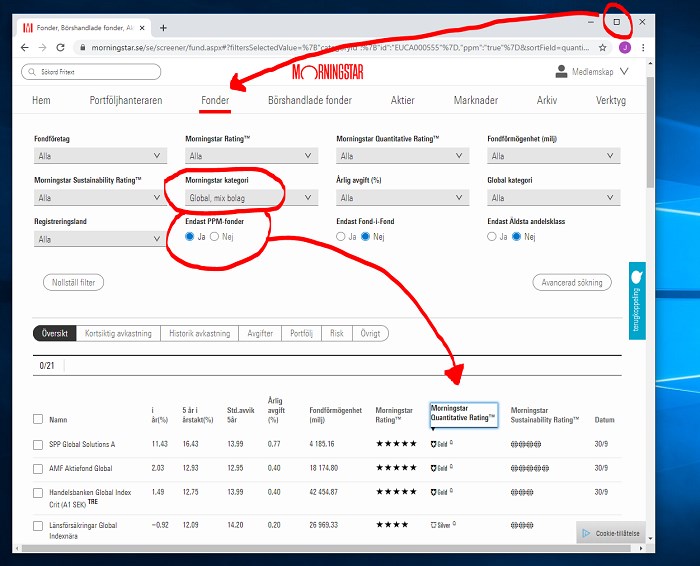Select Nej for Endast PPM-fonder
700x566 pixels.
(214, 237)
